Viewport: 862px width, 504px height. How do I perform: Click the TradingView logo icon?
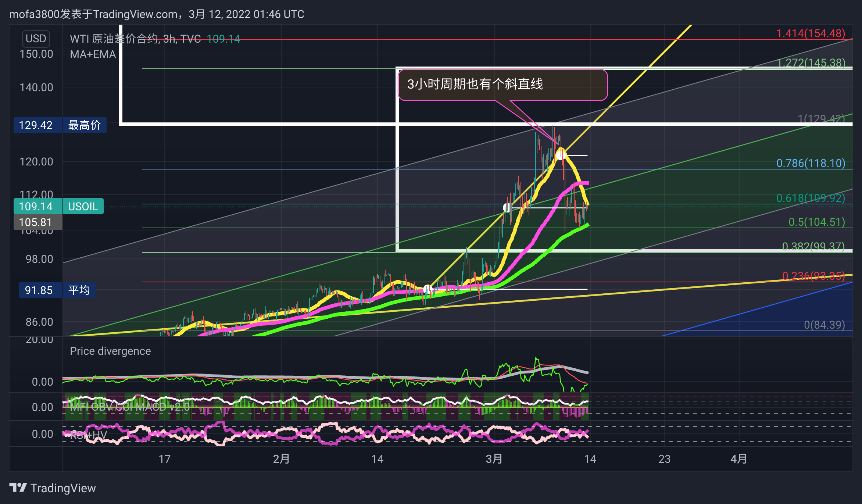point(18,487)
